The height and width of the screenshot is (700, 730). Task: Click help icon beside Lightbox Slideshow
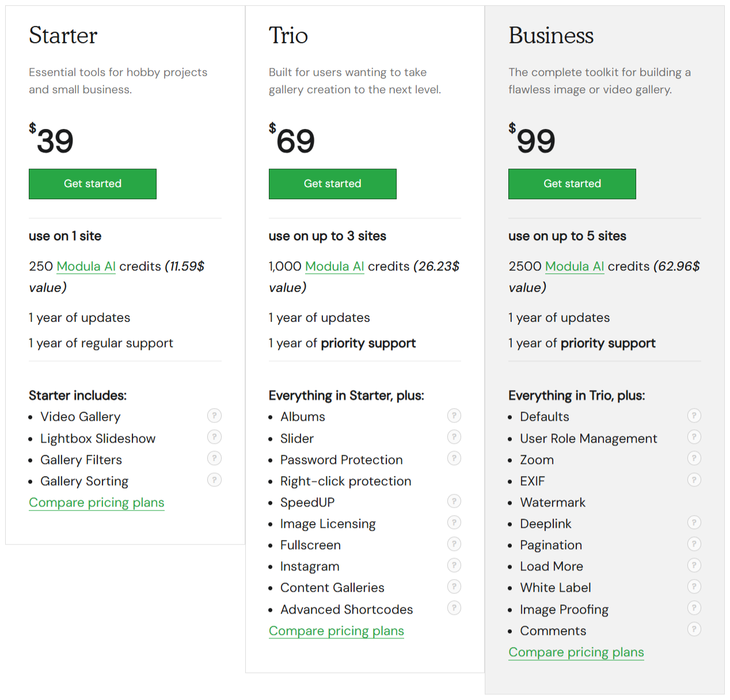pos(214,437)
